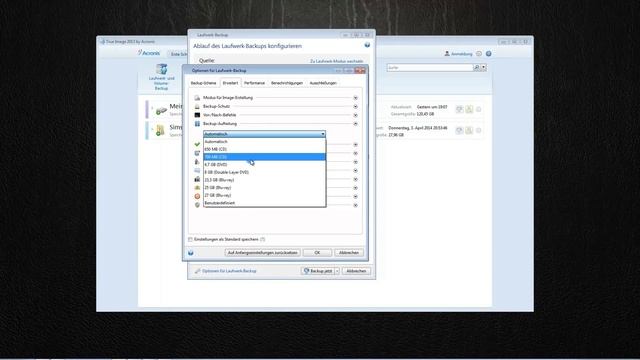The width and height of the screenshot is (640, 360).
Task: Click Abbrechen in Laufwerk Backup window
Action: pyautogui.click(x=356, y=271)
